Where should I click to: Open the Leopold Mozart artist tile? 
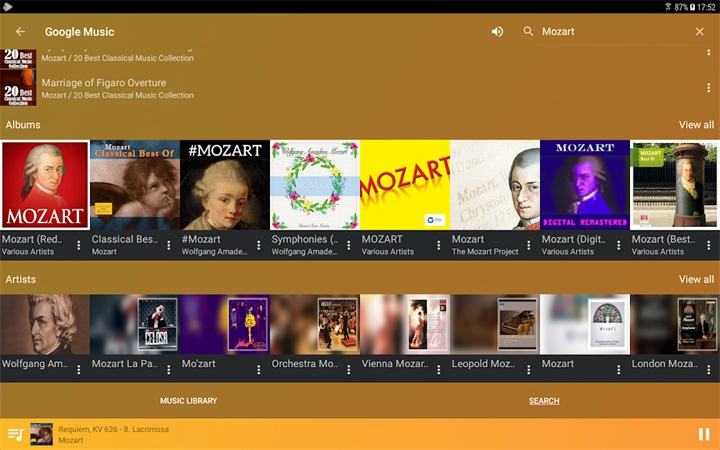click(495, 325)
